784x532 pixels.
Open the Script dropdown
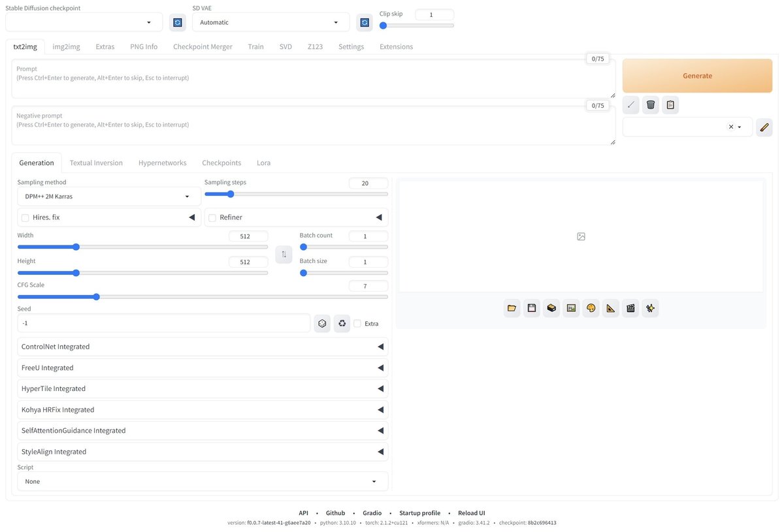click(x=203, y=481)
